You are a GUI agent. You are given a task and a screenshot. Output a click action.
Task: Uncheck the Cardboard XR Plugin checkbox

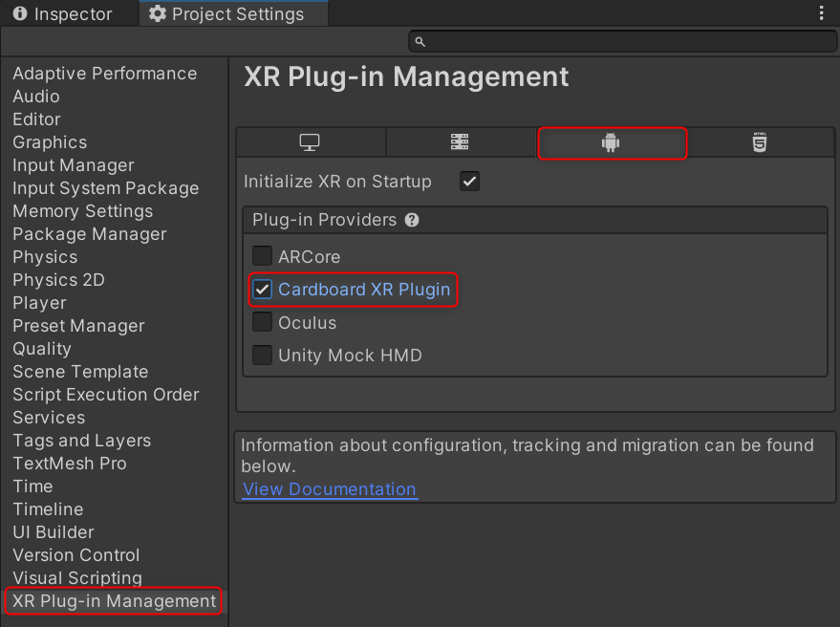coord(263,290)
